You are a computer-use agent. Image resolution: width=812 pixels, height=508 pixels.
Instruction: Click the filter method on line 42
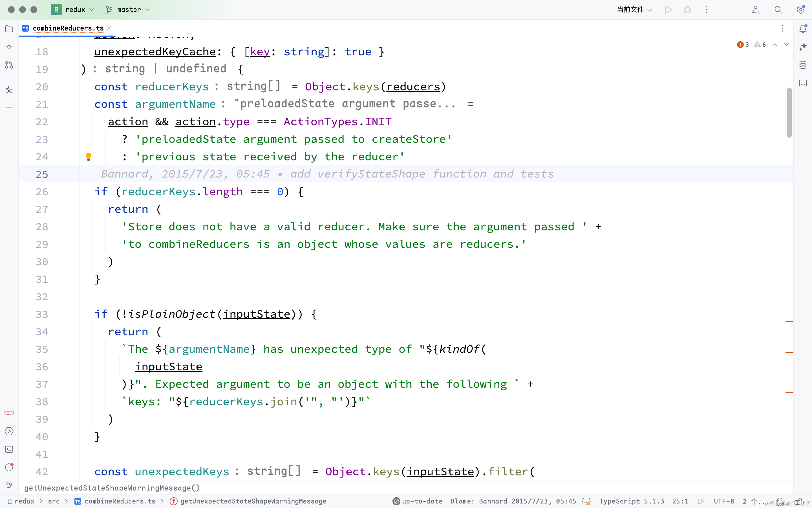pyautogui.click(x=508, y=472)
